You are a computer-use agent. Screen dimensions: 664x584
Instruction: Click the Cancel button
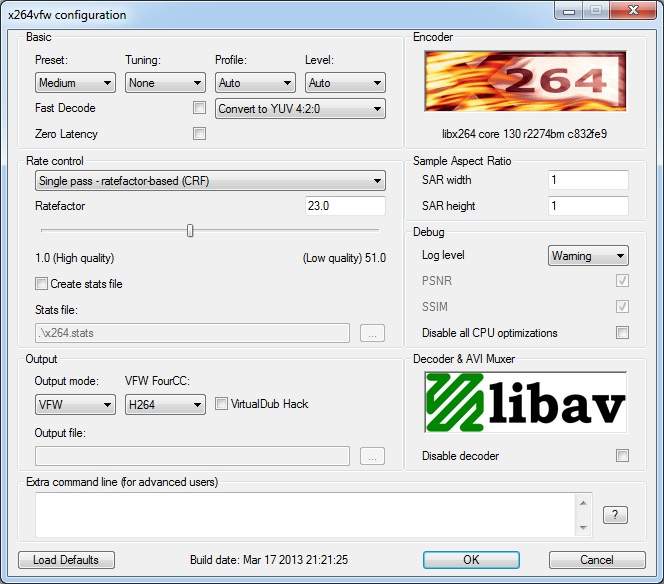pos(597,560)
